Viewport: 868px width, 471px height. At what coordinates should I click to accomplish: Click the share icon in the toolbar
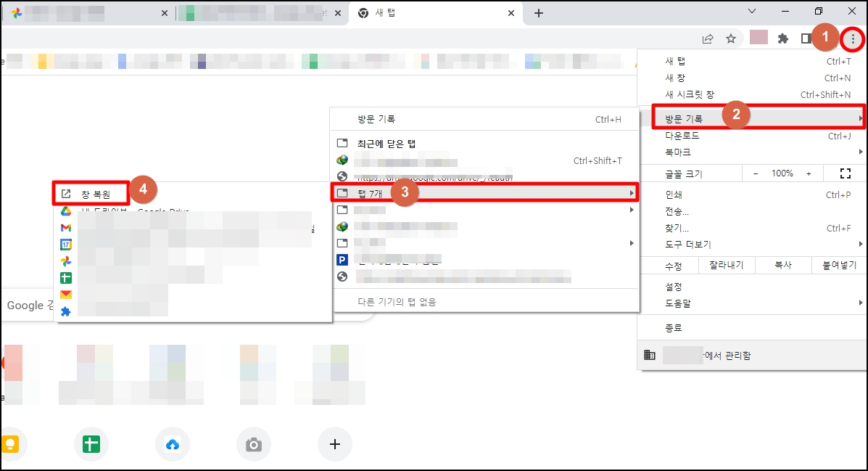pyautogui.click(x=706, y=38)
